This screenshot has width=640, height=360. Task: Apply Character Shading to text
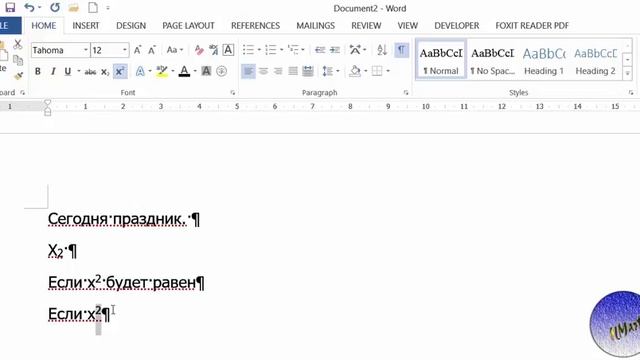(207, 71)
